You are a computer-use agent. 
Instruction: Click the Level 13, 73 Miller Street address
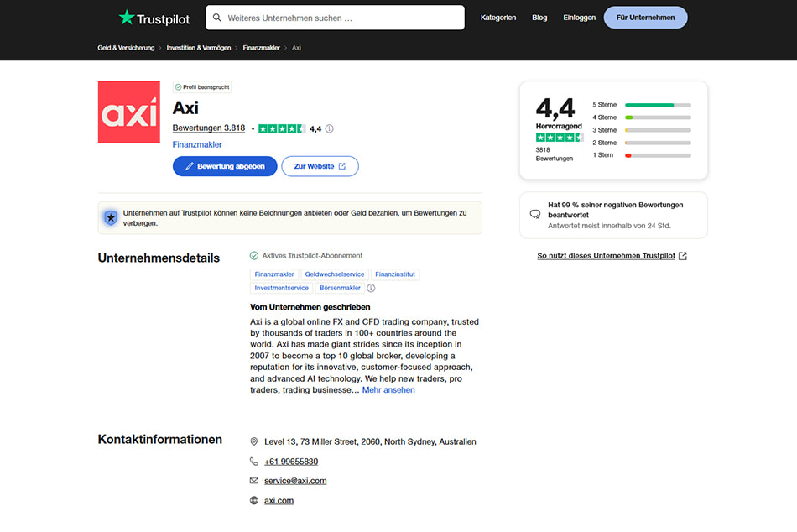tap(370, 441)
